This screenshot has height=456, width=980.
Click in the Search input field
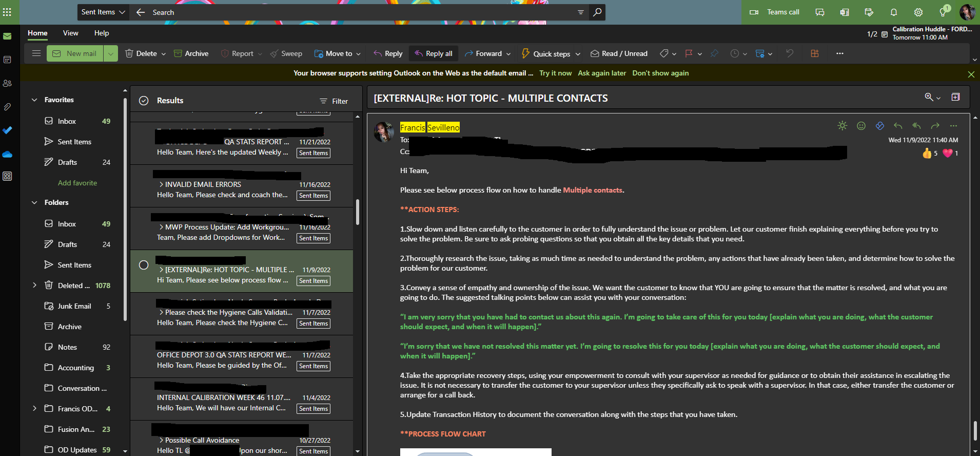(x=359, y=12)
